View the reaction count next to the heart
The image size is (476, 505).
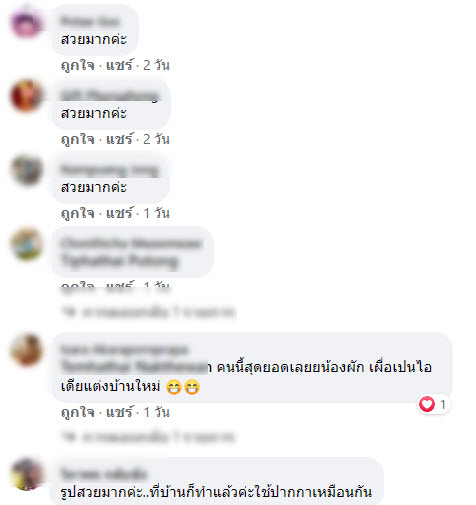[443, 405]
